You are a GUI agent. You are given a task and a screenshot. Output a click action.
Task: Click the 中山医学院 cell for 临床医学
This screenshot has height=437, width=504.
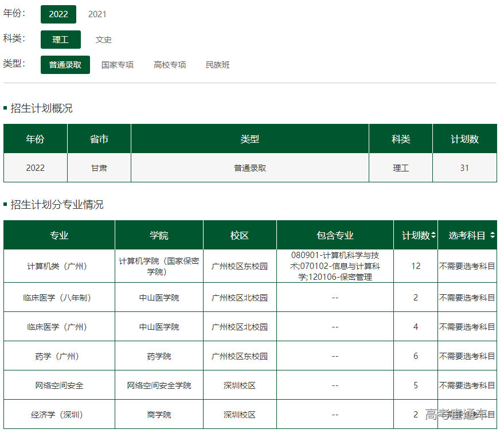pos(158,297)
